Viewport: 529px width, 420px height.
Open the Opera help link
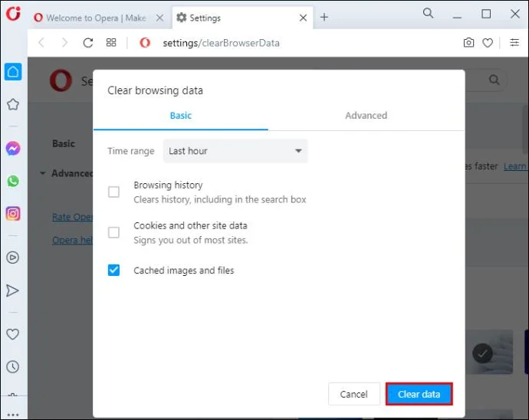[72, 240]
